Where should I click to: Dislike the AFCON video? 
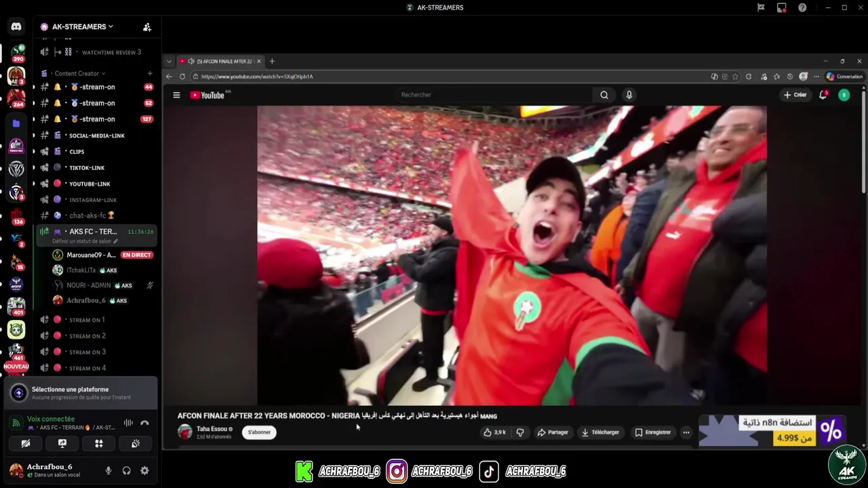click(x=520, y=432)
